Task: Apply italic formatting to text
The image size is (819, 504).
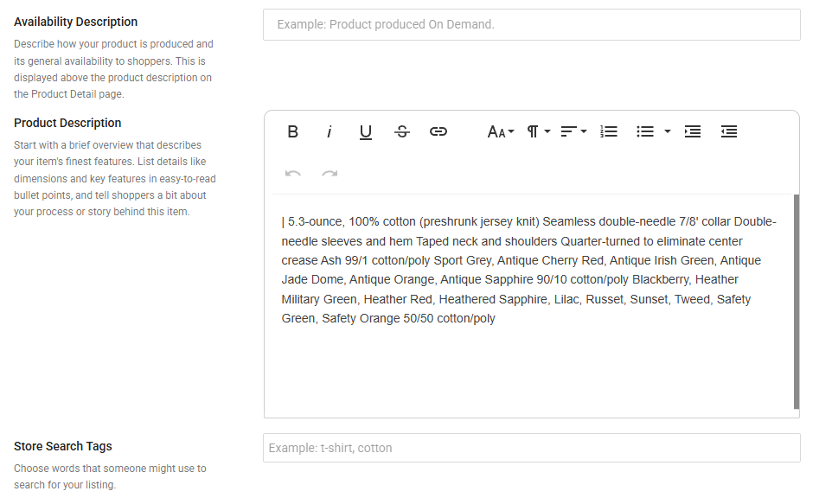Action: point(330,131)
